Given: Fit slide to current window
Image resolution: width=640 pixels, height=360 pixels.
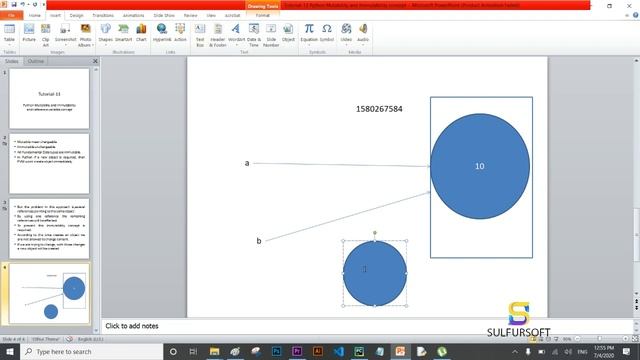Looking at the screenshot, I should coord(635,339).
